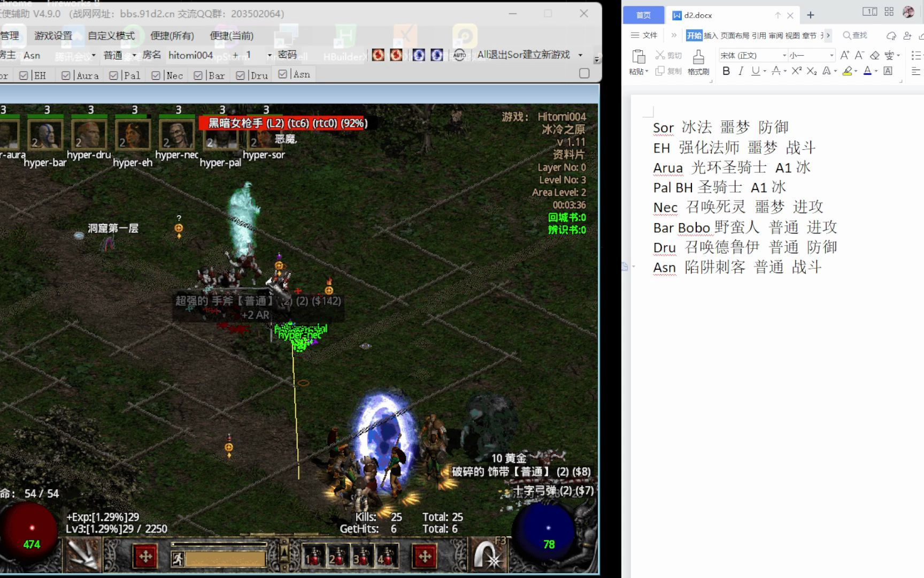Click the 洞窟第一层 cave entrance label
The height and width of the screenshot is (578, 924).
coord(113,229)
